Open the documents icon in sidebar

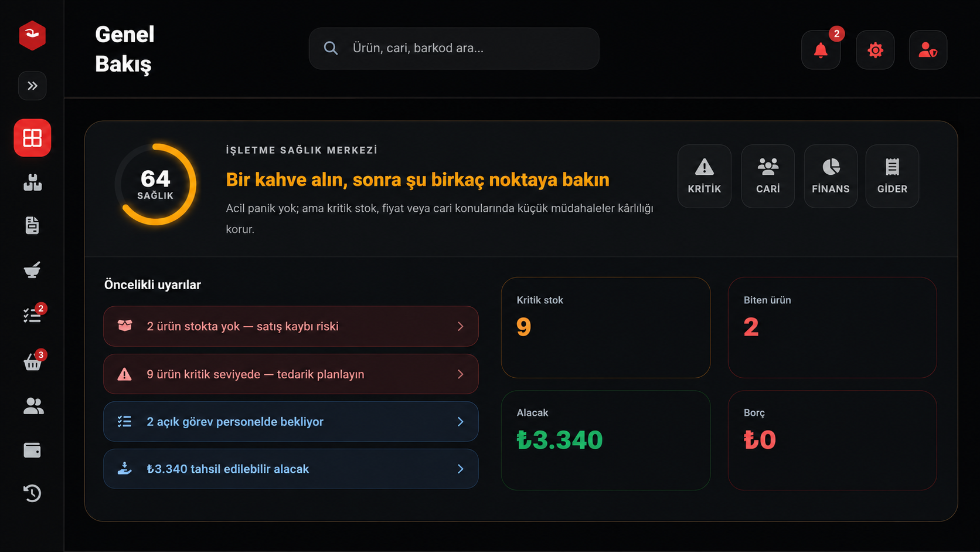(x=32, y=225)
